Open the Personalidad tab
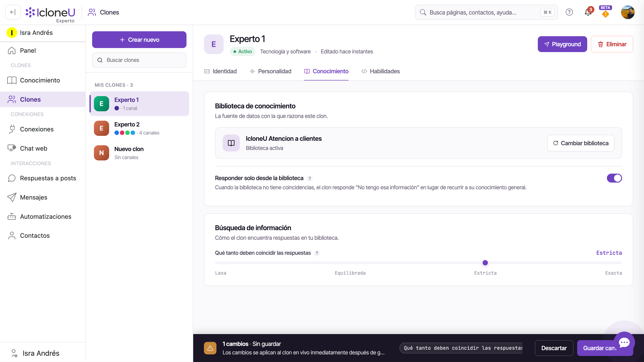The width and height of the screenshot is (644, 362). pos(271,72)
